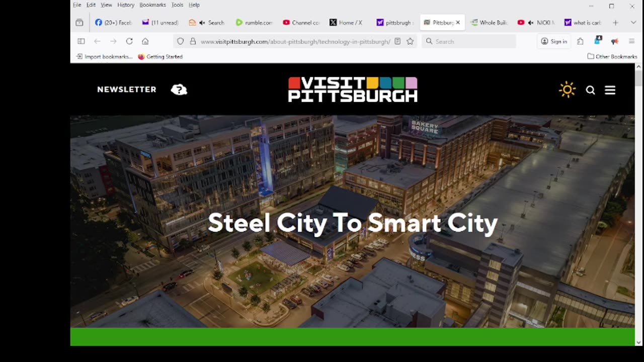Minimize the browser window
Viewport: 644px width, 362px height.
[591, 6]
